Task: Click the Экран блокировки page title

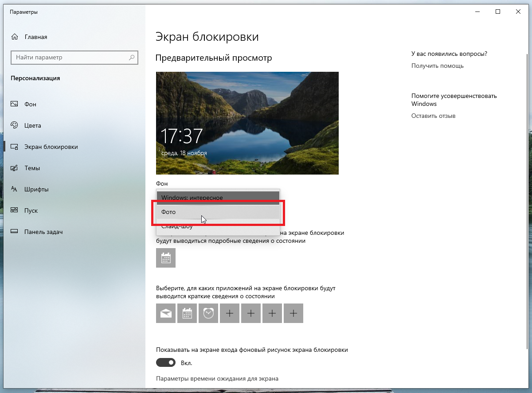Action: coord(207,37)
